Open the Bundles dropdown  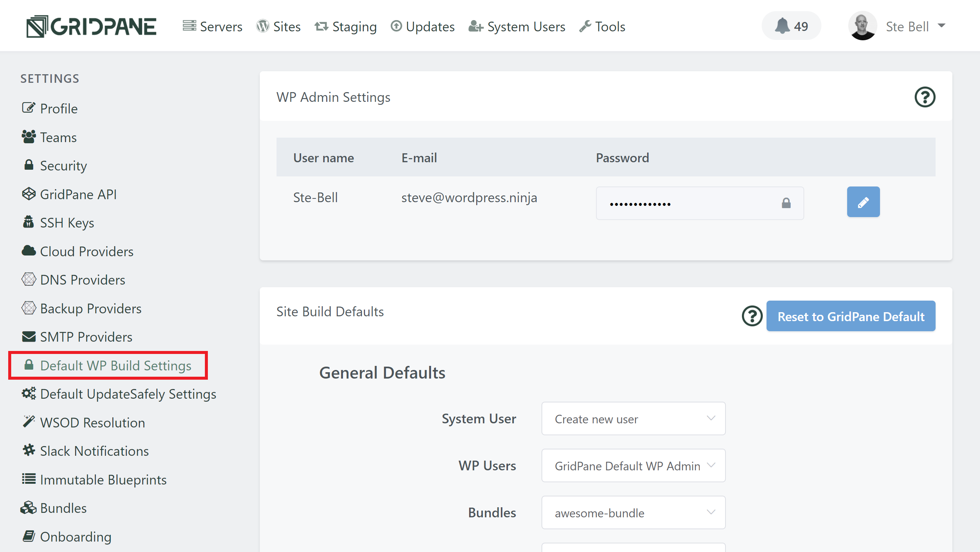[633, 512]
